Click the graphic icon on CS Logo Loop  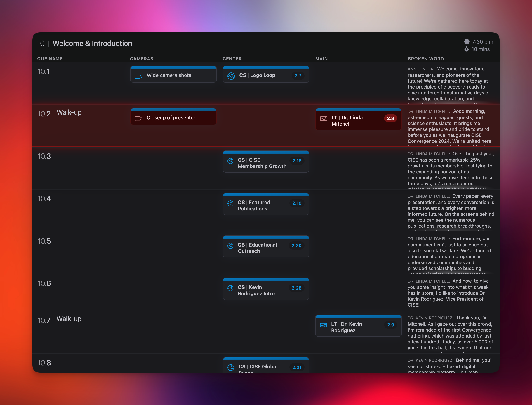click(231, 76)
